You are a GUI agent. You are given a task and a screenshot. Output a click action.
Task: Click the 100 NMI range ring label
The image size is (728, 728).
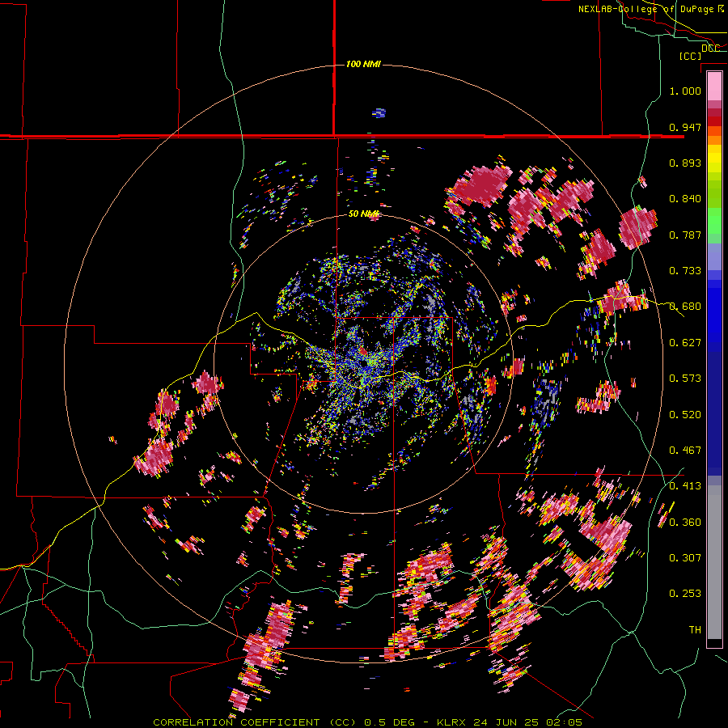[x=363, y=64]
